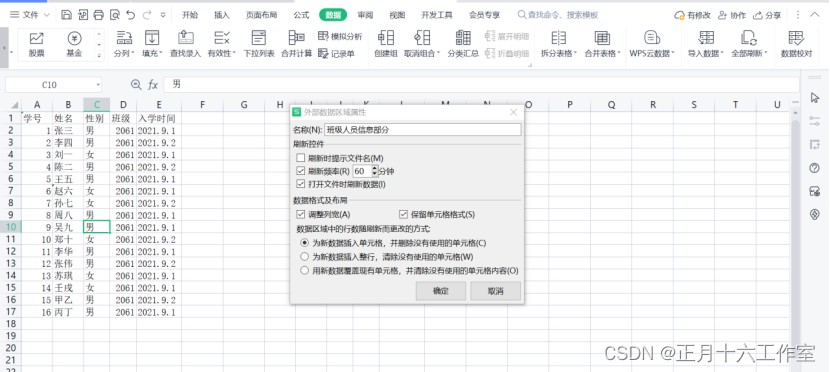
Task: Expand the 合并表格 merge table dropdown
Action: click(x=620, y=53)
